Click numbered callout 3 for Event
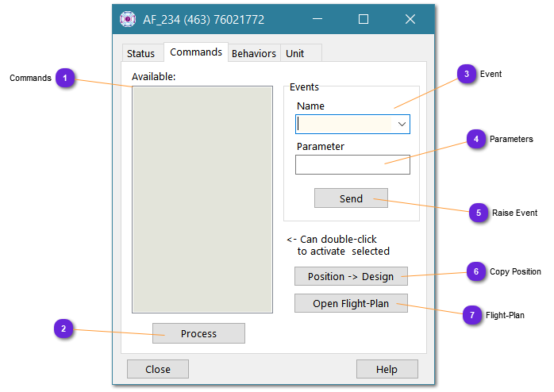The height and width of the screenshot is (392, 554). 467,75
